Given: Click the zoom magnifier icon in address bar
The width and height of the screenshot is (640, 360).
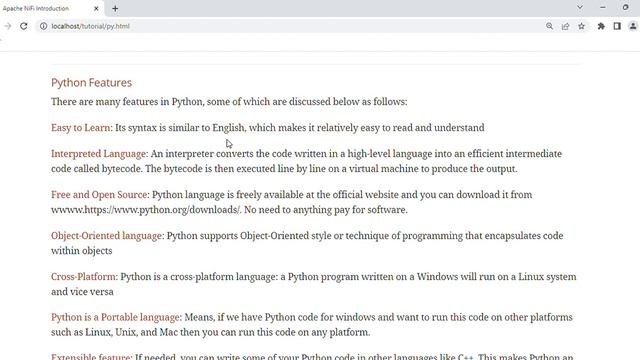Looking at the screenshot, I should (x=549, y=26).
